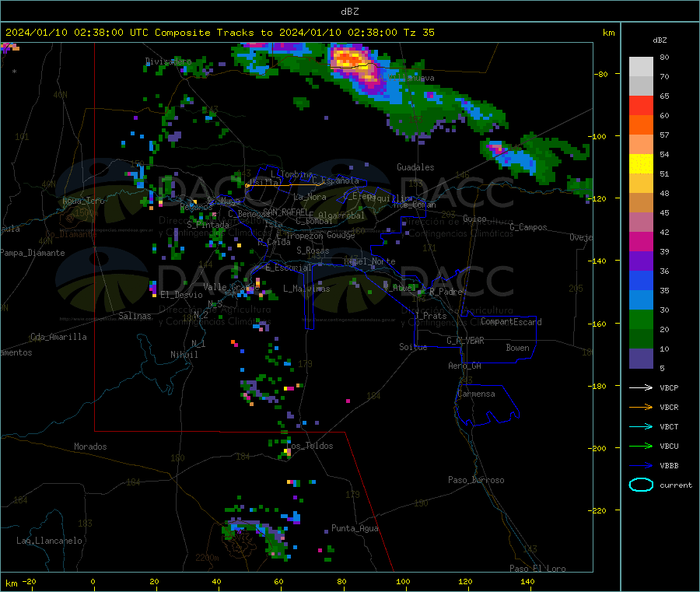Screen dimensions: 700x592
Task: Click the 'Nihuil' map label
Action: tap(184, 355)
